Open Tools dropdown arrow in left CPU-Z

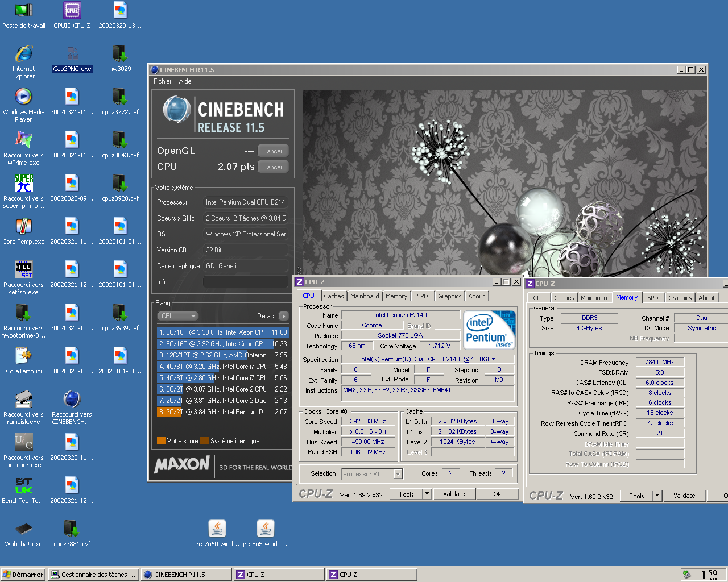(427, 494)
